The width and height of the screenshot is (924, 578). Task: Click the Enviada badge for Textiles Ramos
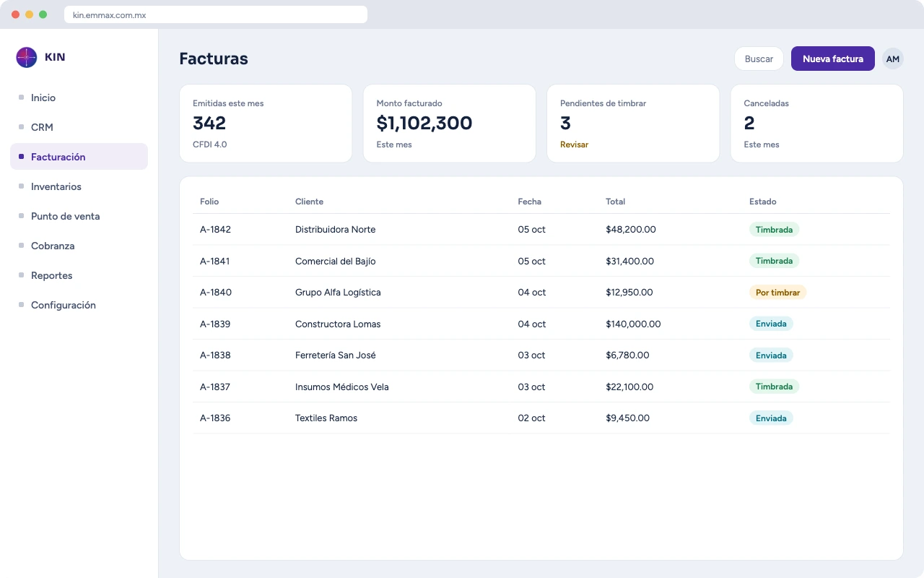click(x=771, y=418)
